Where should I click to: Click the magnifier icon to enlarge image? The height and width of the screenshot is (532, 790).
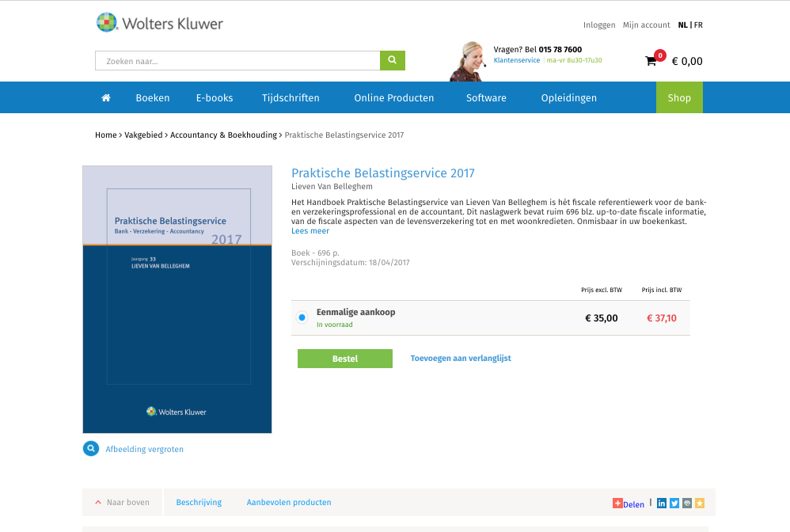point(91,449)
